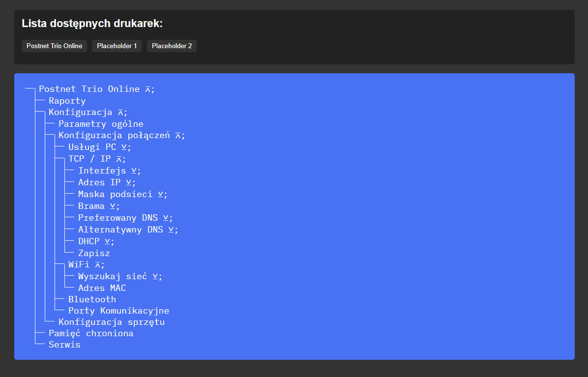Screen dimensions: 588x377
Task: Expand the Interfejs node arrow
Action: (x=134, y=171)
